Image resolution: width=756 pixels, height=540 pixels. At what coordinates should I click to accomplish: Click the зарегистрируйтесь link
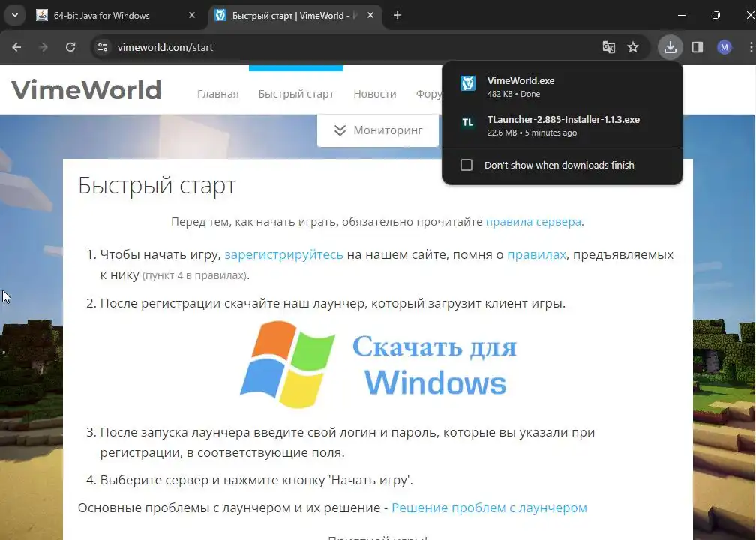pyautogui.click(x=284, y=254)
